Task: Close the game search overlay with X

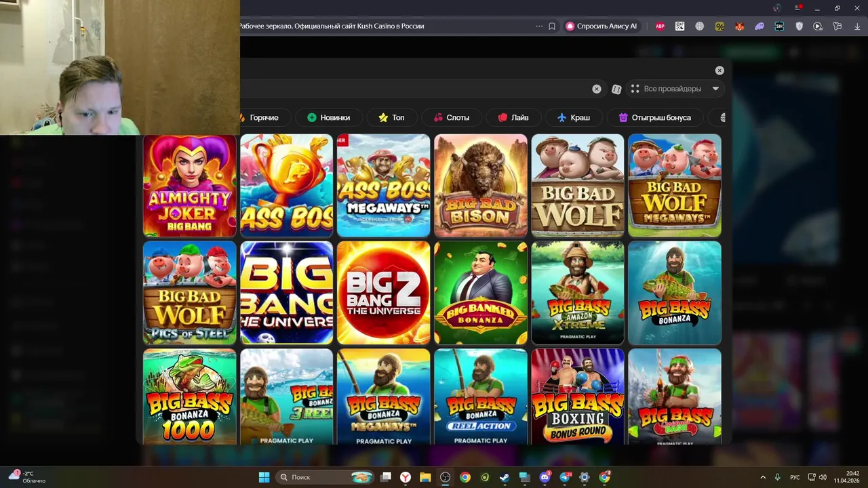Action: point(719,70)
